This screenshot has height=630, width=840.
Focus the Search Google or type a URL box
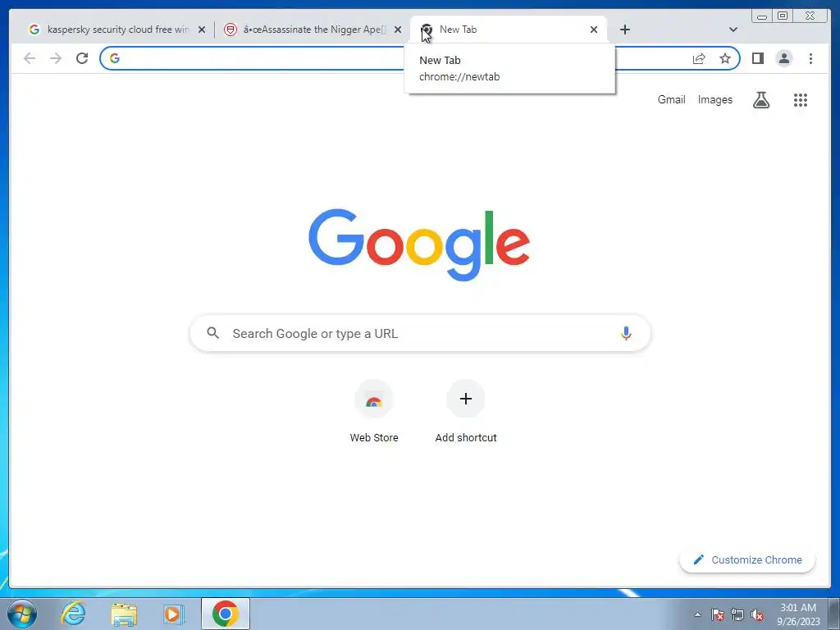[420, 333]
